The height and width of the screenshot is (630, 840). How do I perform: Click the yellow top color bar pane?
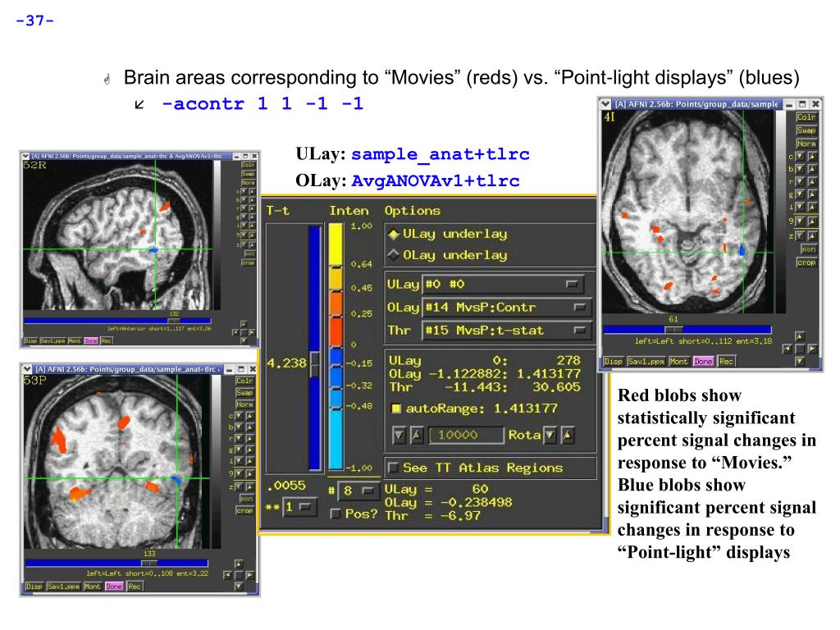click(x=336, y=244)
